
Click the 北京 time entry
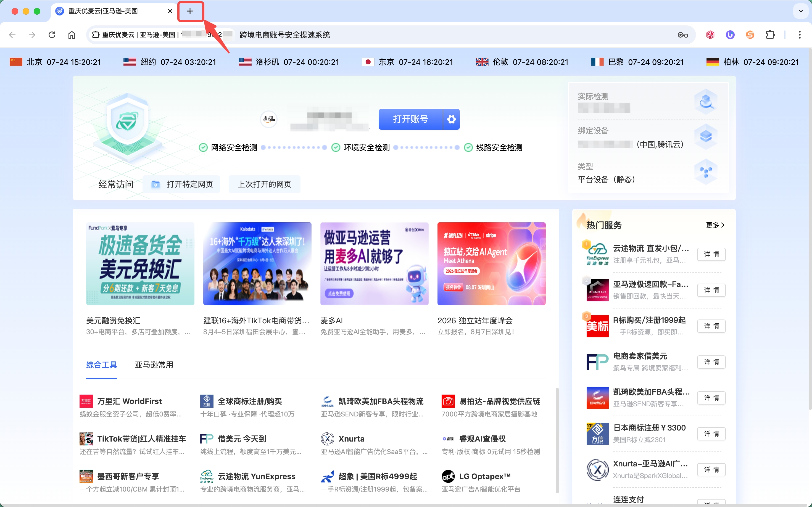[55, 62]
